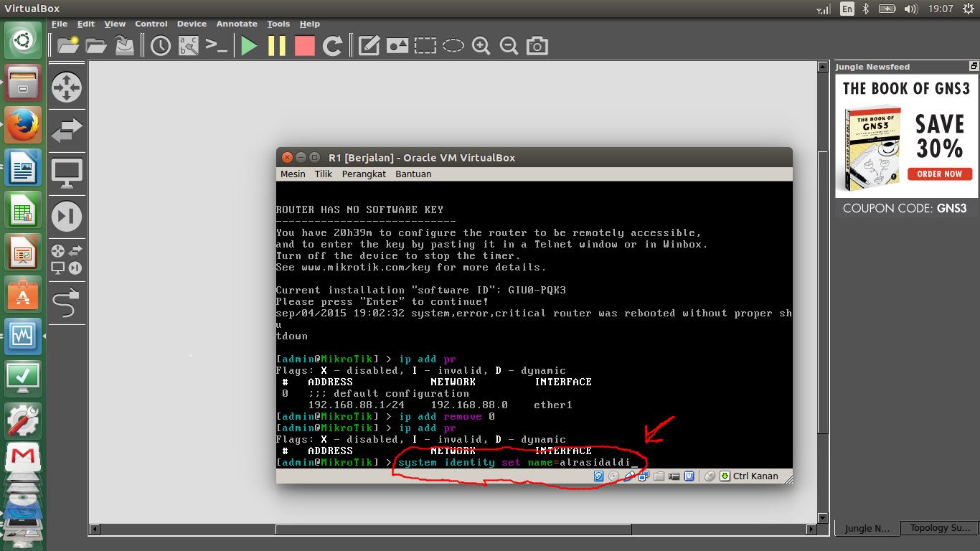Stop all devices with the red square icon
Image resolution: width=980 pixels, height=551 pixels.
[x=304, y=45]
